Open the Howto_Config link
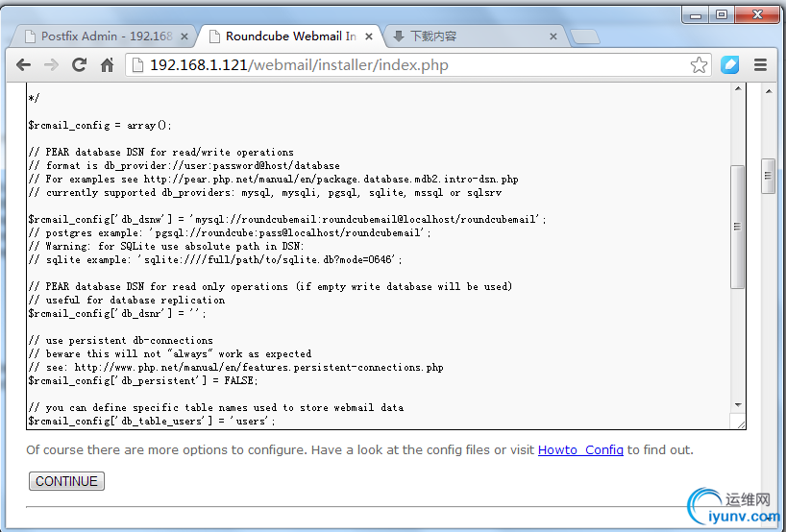Screen dimensions: 786x532 580,449
